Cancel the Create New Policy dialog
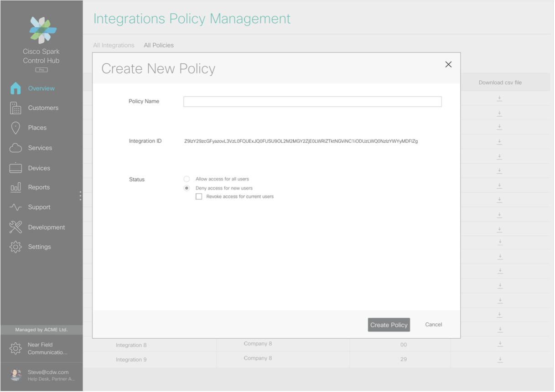The image size is (555, 392). tap(433, 325)
